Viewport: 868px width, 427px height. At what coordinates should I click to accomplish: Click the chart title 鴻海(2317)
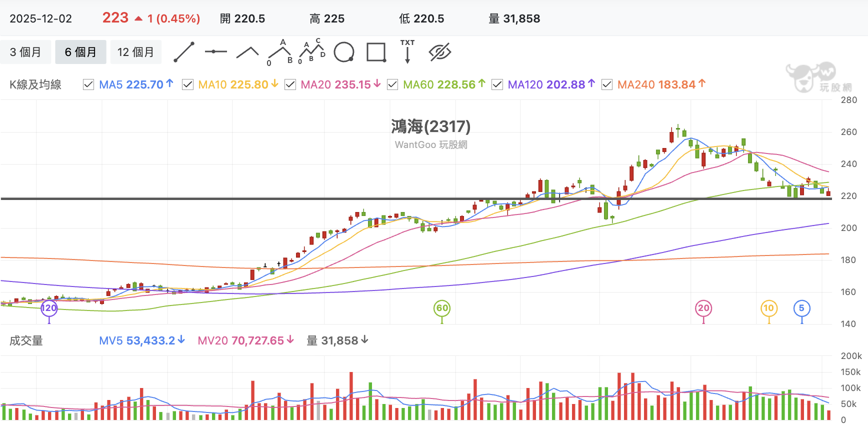point(431,126)
